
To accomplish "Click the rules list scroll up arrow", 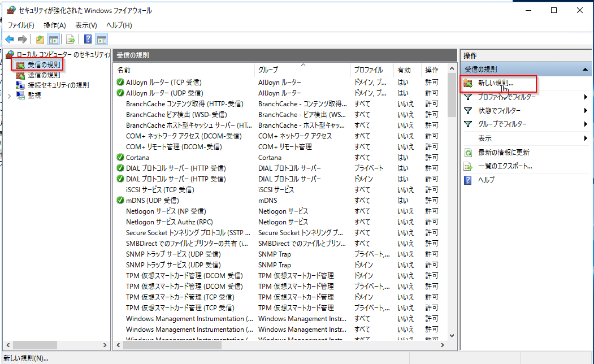I will [x=452, y=69].
